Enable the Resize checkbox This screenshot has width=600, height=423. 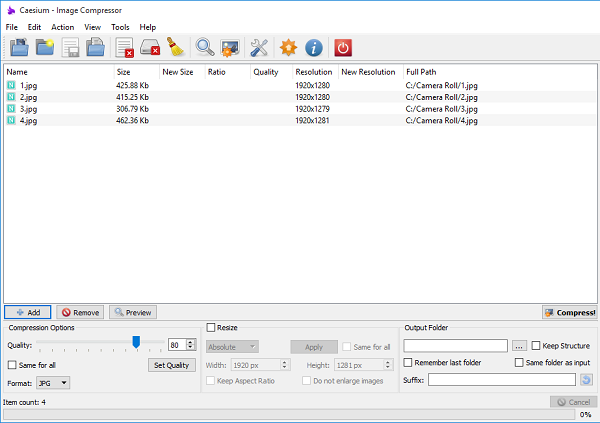[x=211, y=328]
